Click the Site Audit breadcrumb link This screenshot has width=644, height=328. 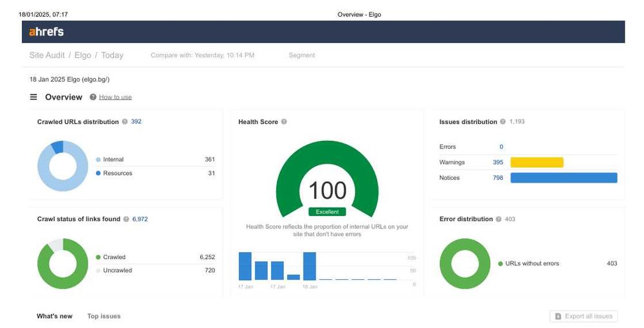[47, 55]
